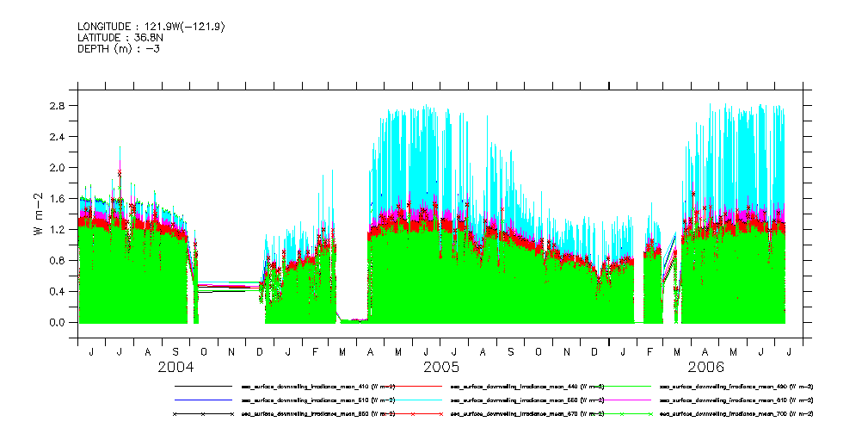
Task: Pick the irradiance_mean_650 legend label
Action: [317, 414]
